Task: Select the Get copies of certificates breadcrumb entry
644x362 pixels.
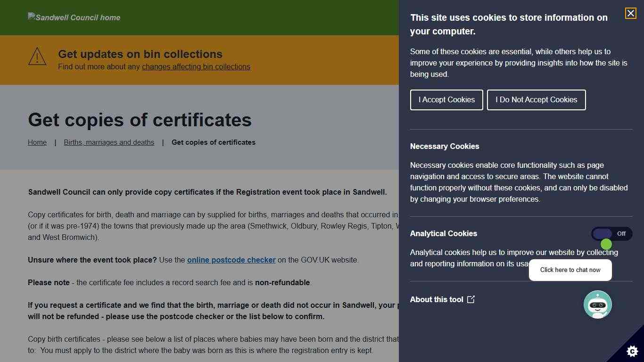Action: pyautogui.click(x=213, y=142)
